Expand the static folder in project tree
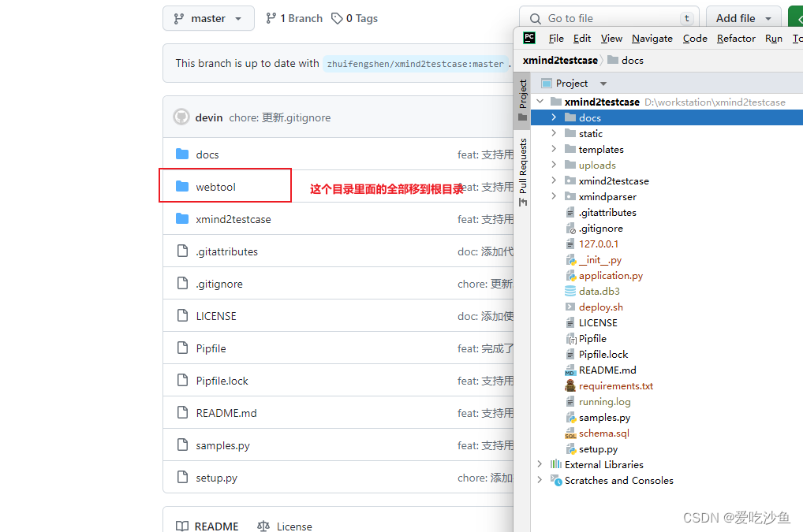The image size is (803, 532). tap(554, 133)
